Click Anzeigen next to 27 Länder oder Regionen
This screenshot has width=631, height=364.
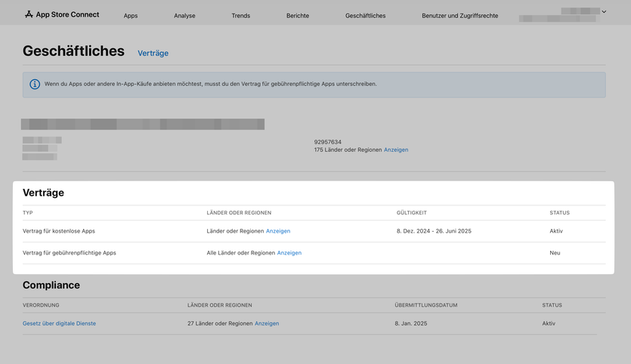tap(267, 323)
